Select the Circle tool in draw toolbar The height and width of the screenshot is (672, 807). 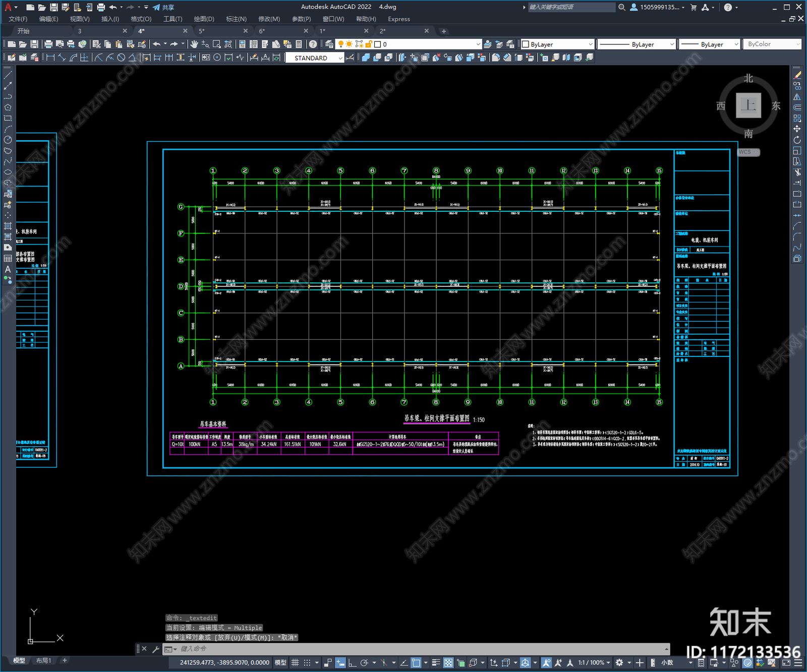click(8, 140)
